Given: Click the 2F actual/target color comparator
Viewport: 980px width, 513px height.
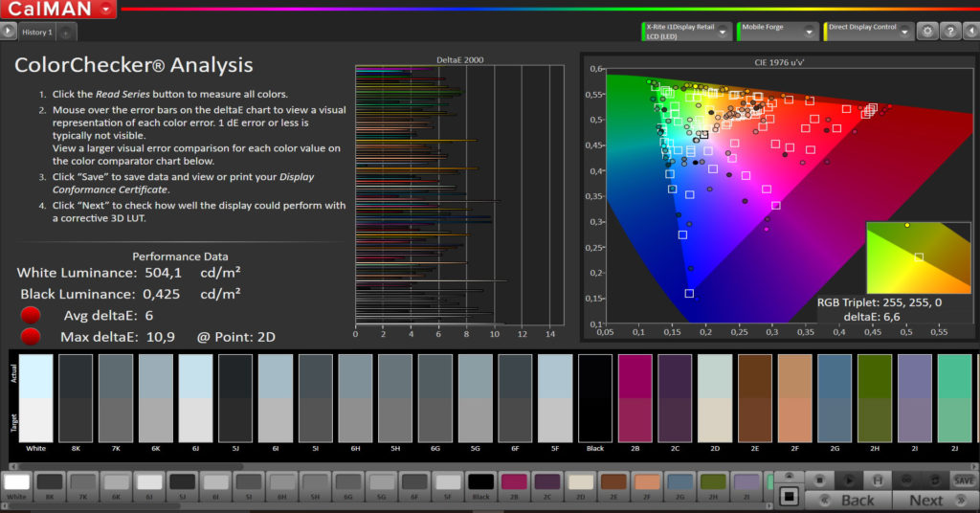Looking at the screenshot, I should (793, 398).
